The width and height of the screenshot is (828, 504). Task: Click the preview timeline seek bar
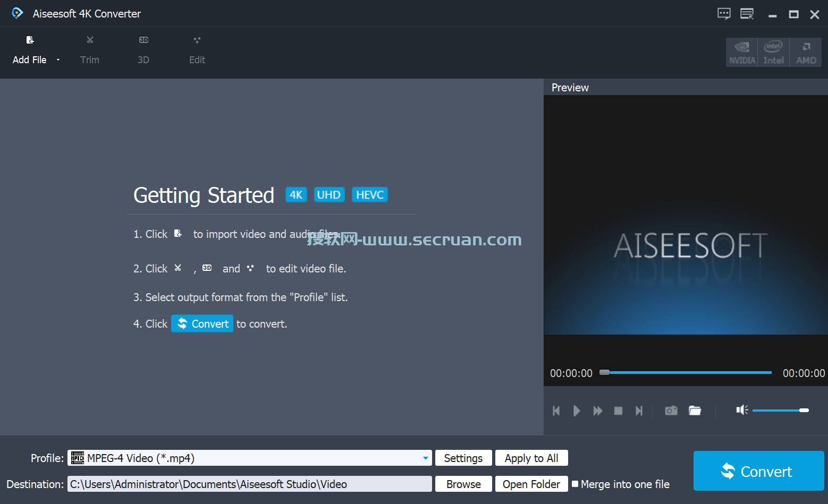686,372
